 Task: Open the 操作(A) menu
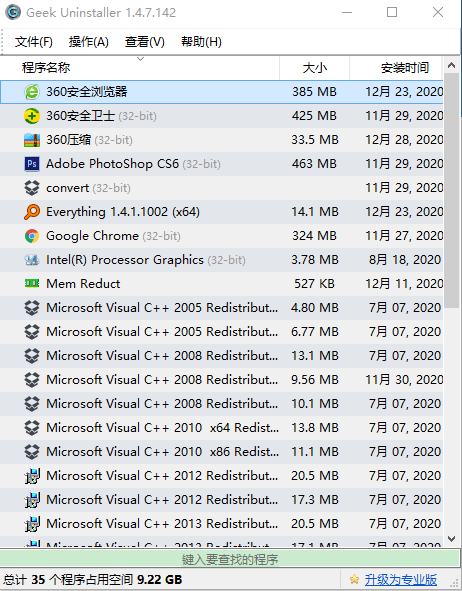(x=89, y=42)
